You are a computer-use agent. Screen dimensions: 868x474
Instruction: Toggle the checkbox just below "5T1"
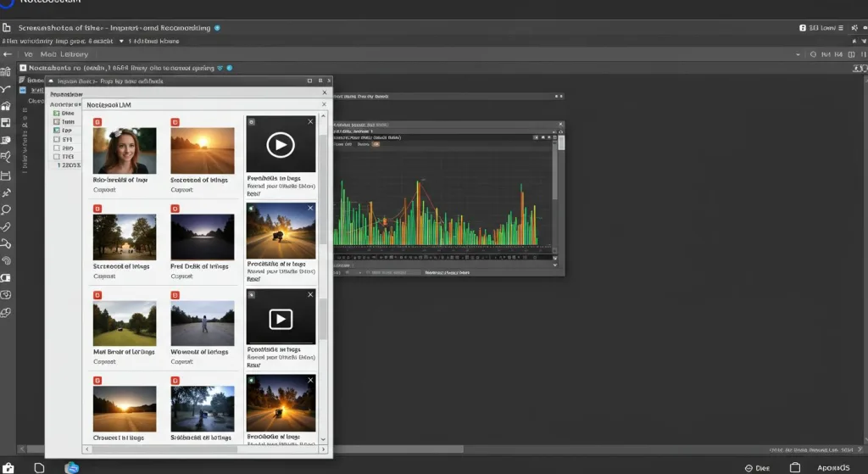point(57,148)
